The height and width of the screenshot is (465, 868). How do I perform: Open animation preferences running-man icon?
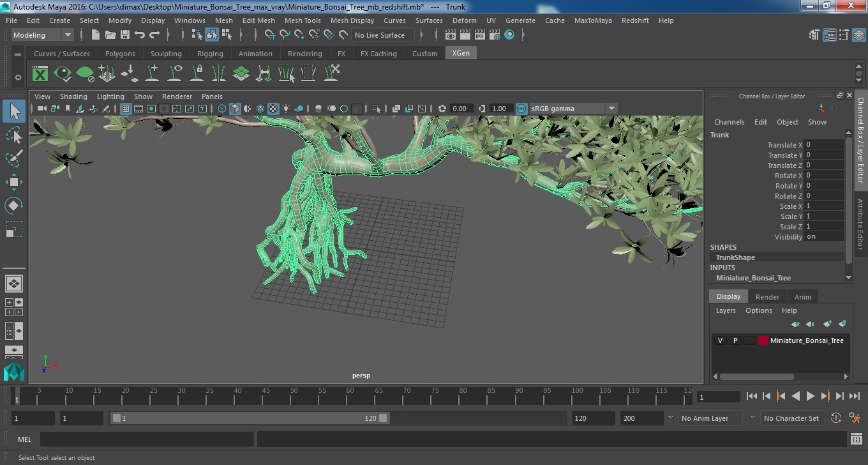point(855,418)
